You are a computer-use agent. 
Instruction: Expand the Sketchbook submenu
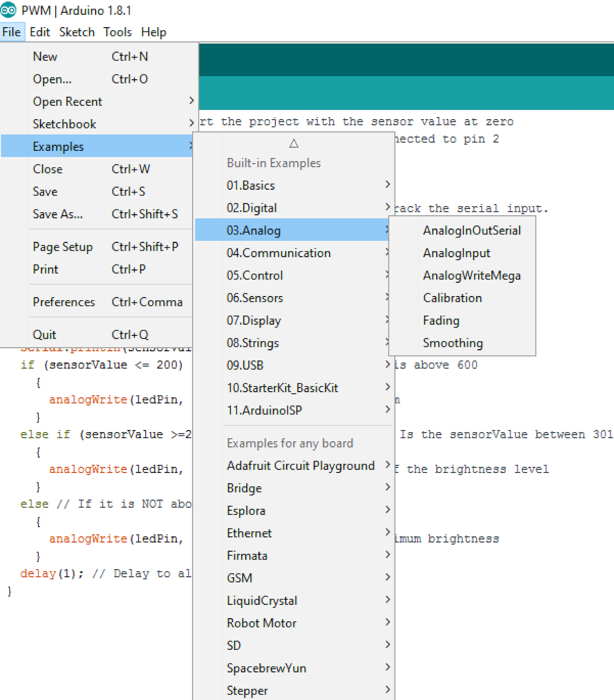point(97,124)
